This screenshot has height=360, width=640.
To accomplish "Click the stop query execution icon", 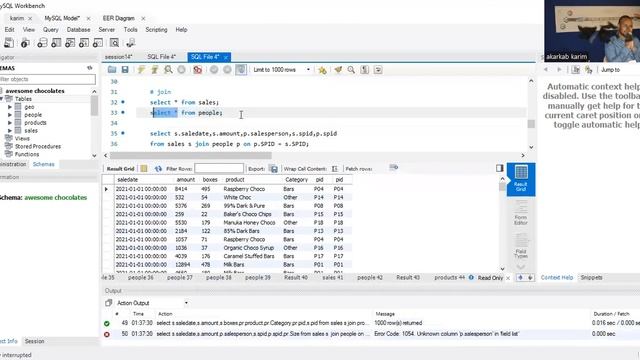I will (x=182, y=70).
